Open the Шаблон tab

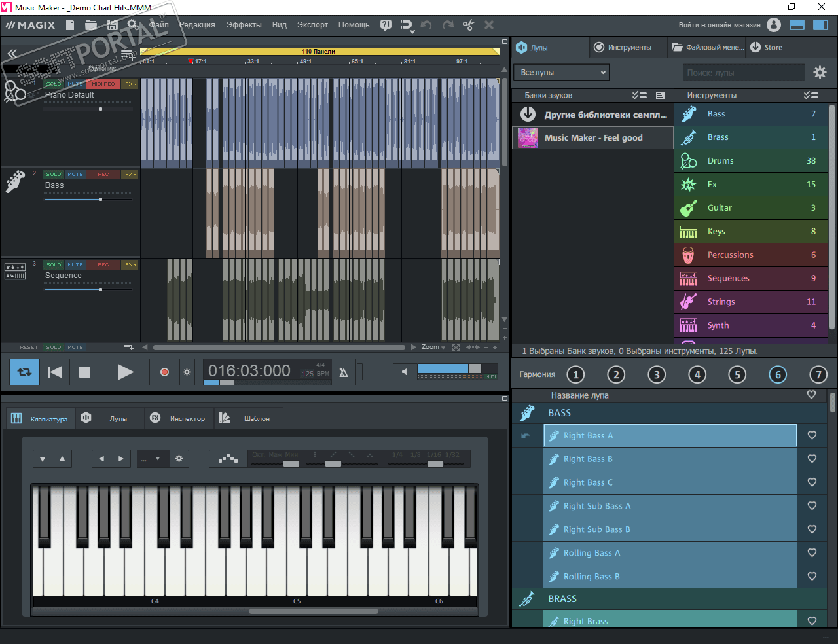pyautogui.click(x=248, y=418)
